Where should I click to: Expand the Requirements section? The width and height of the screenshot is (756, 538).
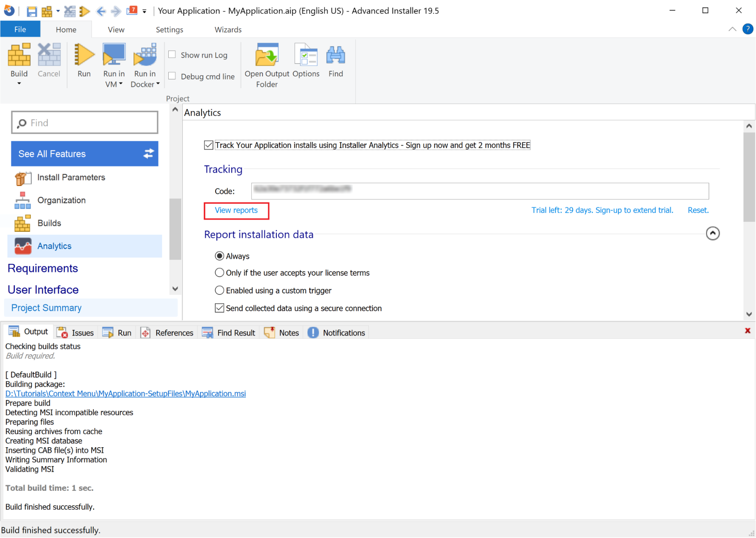pyautogui.click(x=43, y=268)
